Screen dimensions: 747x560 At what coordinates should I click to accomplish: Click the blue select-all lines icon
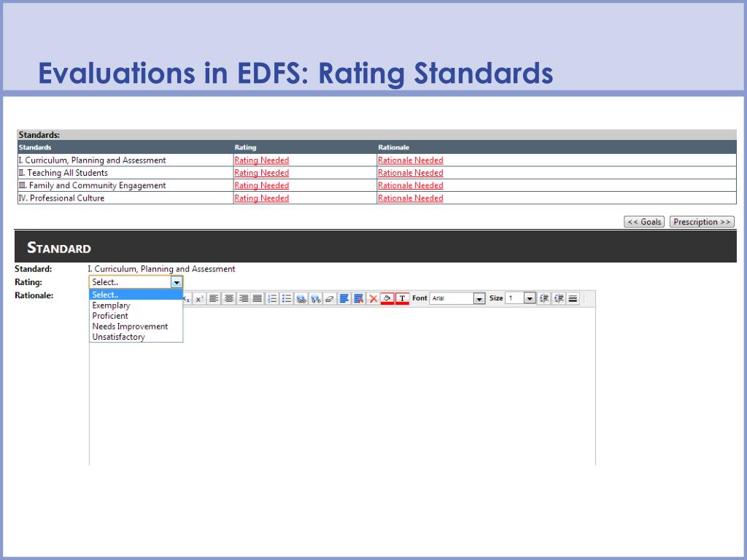[x=344, y=298]
